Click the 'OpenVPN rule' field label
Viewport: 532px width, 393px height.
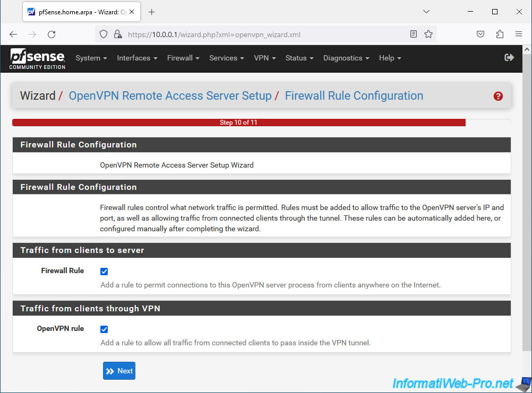click(x=61, y=329)
